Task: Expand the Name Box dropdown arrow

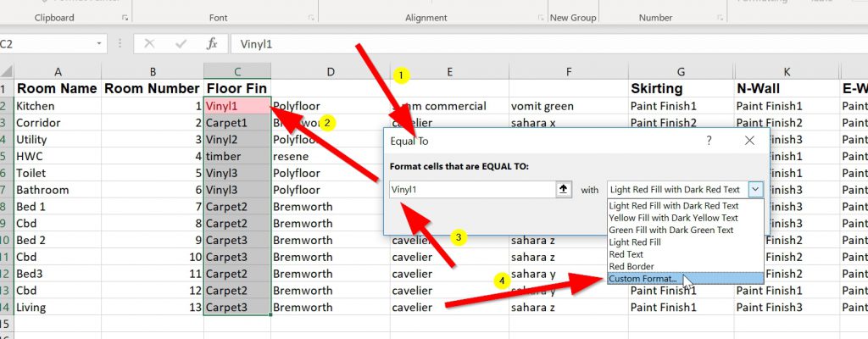Action: [100, 44]
